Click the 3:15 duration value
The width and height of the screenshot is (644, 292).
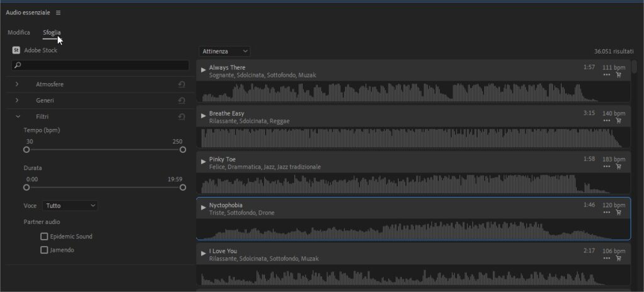coord(589,113)
